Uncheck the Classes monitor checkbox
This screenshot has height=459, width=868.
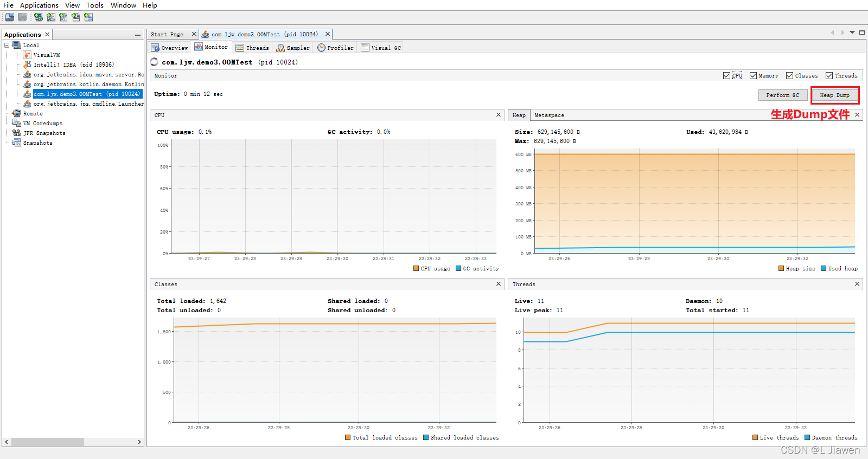789,75
